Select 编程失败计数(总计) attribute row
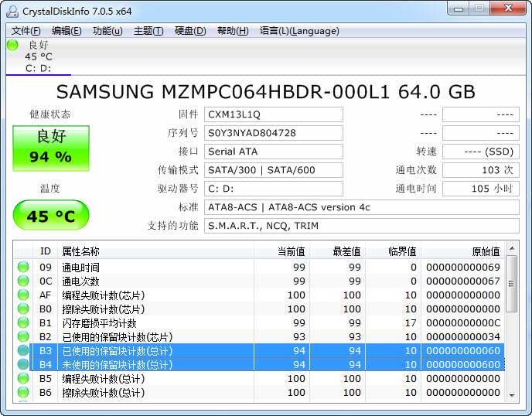Screen dimensions: 532x416 pos(259,378)
